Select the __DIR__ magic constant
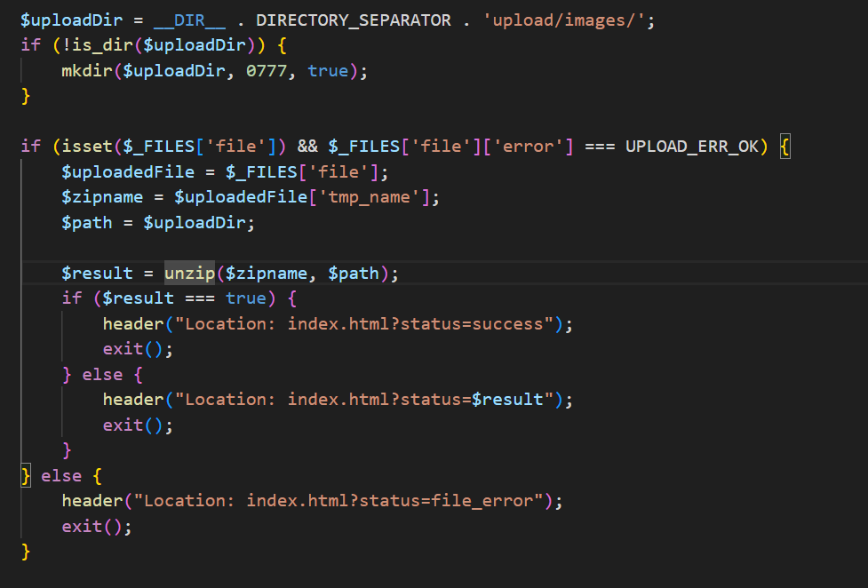This screenshot has width=868, height=588. (x=189, y=20)
